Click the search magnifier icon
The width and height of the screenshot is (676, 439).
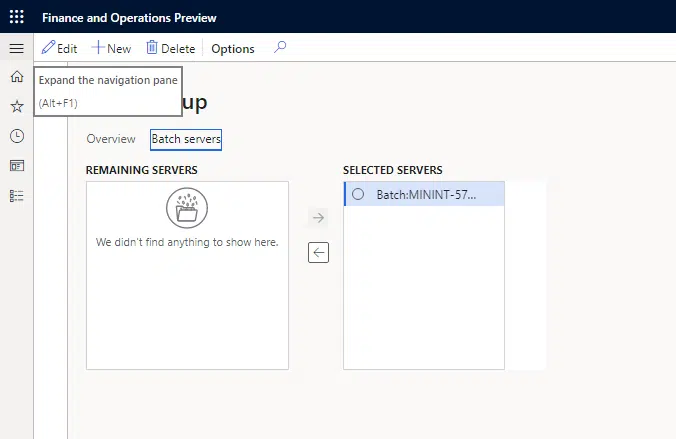coord(280,47)
